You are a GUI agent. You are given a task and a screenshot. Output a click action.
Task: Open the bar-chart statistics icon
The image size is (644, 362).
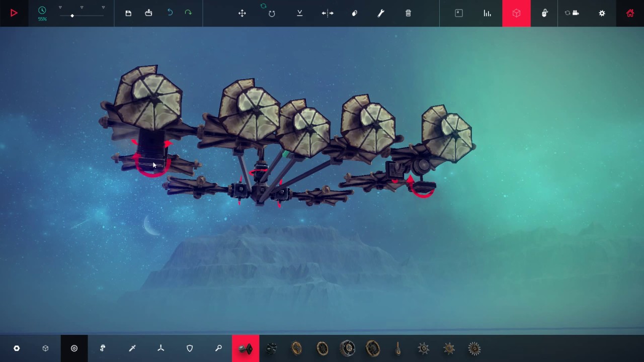pyautogui.click(x=487, y=13)
